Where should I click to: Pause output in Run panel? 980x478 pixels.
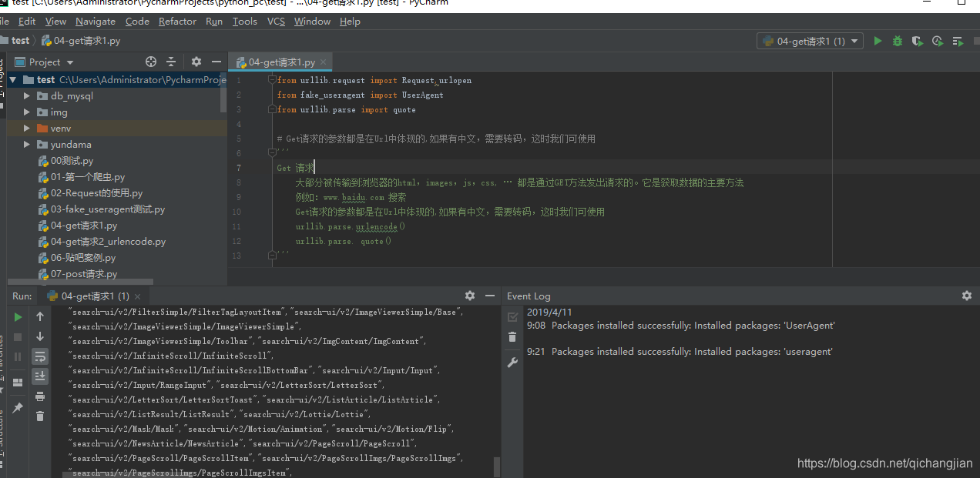point(18,356)
